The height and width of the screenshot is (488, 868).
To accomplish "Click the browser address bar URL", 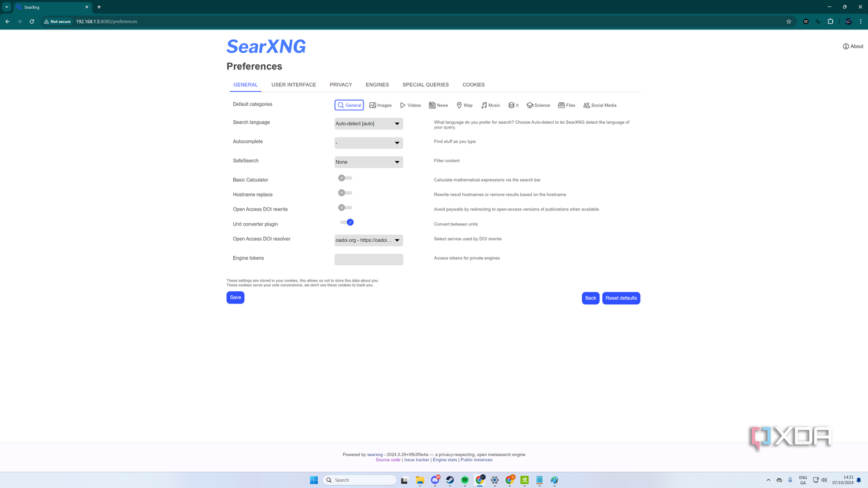I will tap(106, 21).
